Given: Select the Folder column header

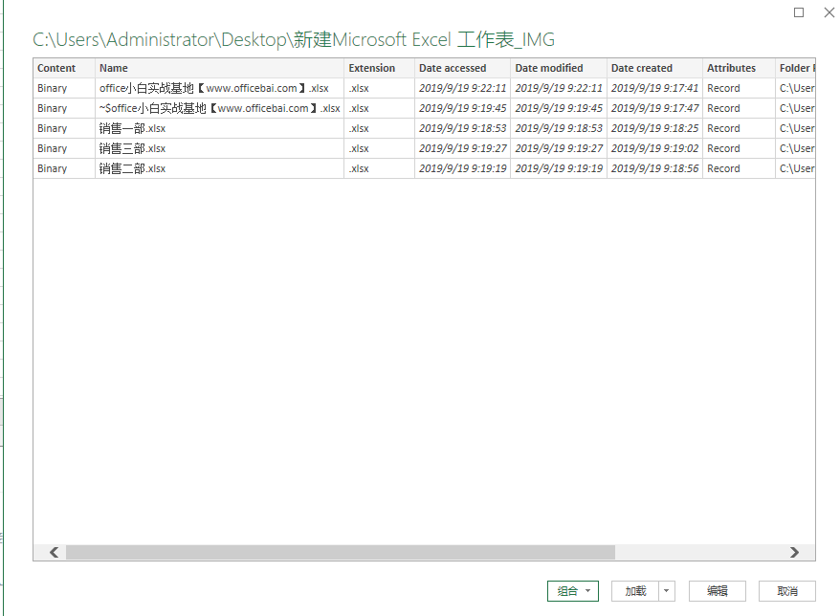Looking at the screenshot, I should click(x=796, y=68).
